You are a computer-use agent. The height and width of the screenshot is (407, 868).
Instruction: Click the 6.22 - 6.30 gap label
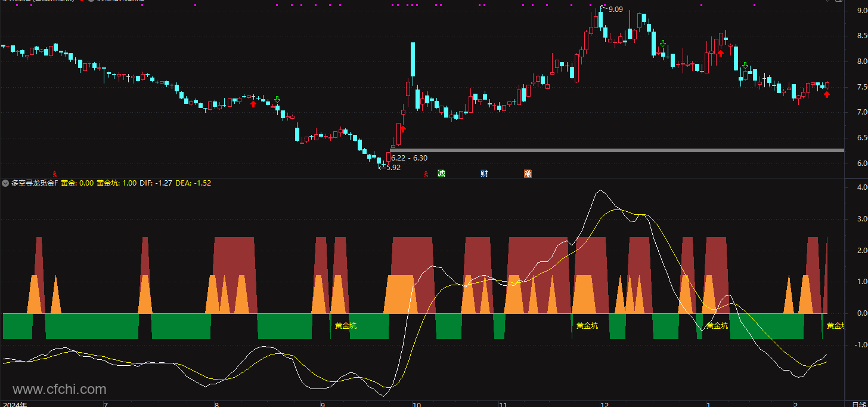[x=409, y=158]
